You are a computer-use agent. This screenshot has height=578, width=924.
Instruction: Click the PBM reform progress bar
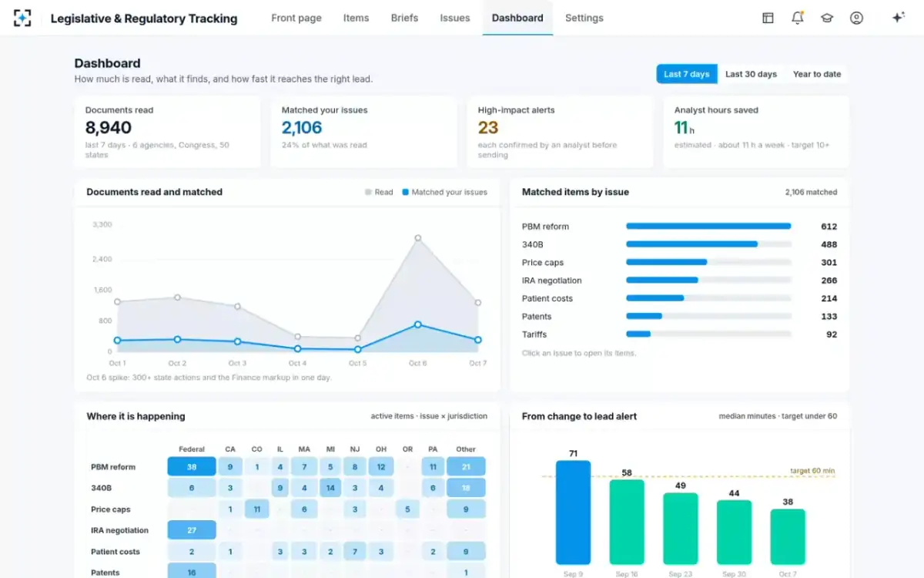708,227
